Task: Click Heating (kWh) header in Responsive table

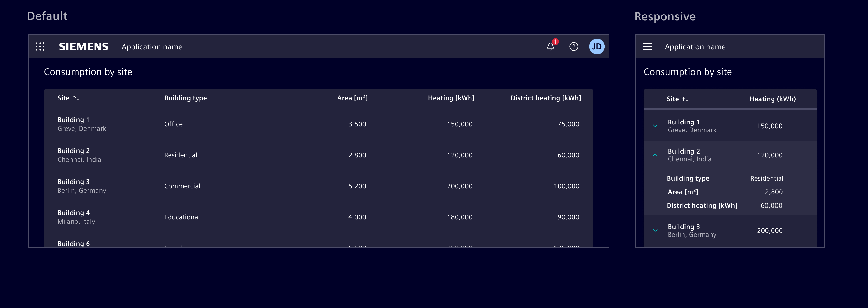Action: pyautogui.click(x=772, y=99)
